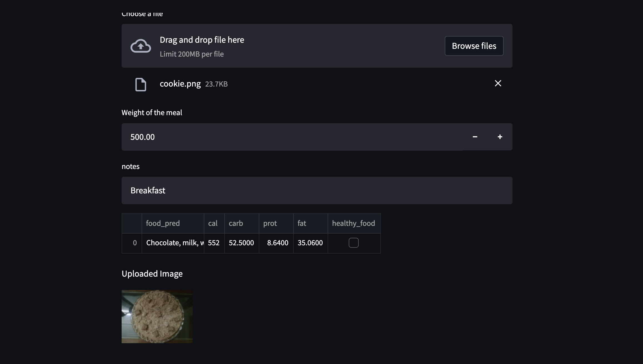Screen dimensions: 643x364
Task: Click Browse files button
Action: [474, 46]
